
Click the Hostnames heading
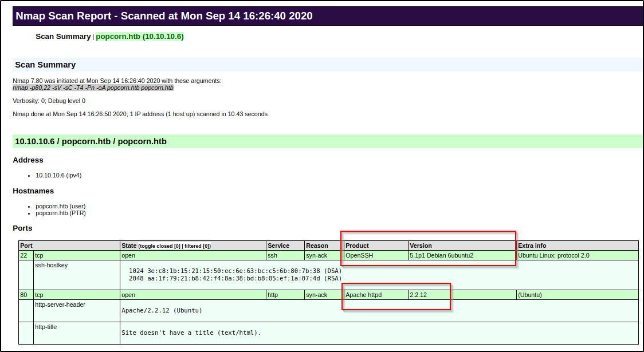tap(33, 191)
